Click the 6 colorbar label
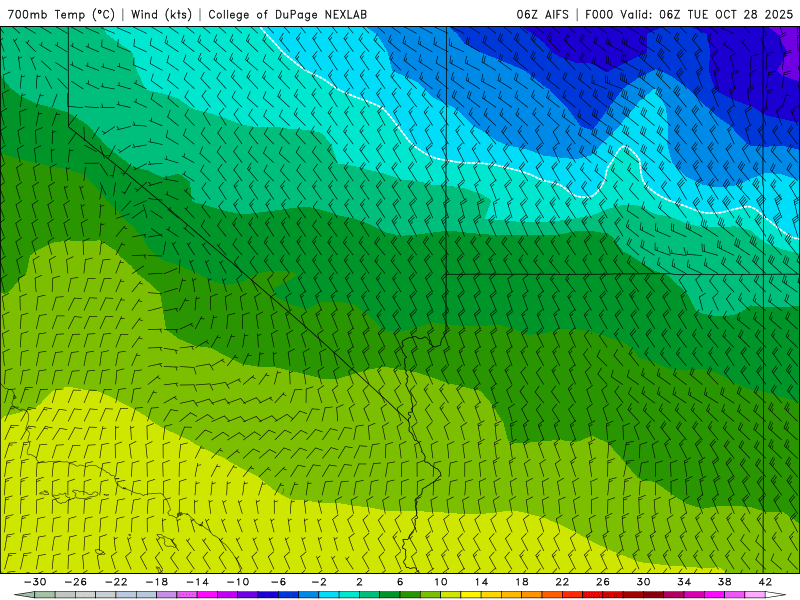The image size is (800, 600). point(400,582)
